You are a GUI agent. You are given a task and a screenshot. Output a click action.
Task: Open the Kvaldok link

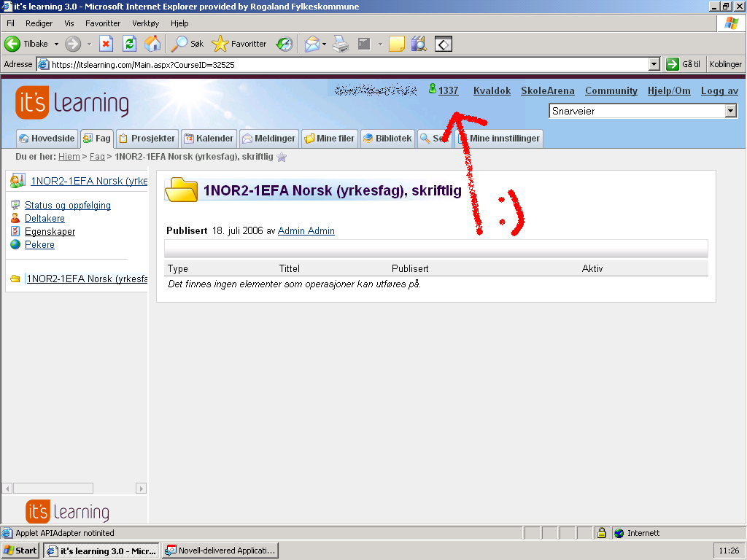492,90
